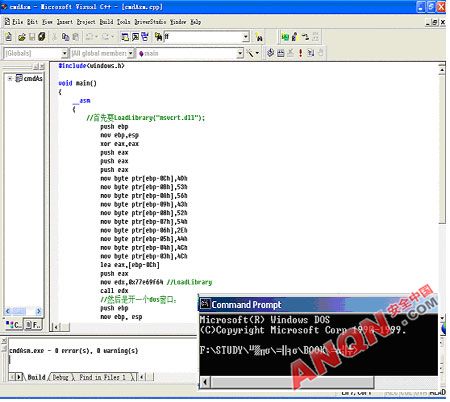The width and height of the screenshot is (450, 402).
Task: Close the output pane with its X button
Action: (4, 341)
